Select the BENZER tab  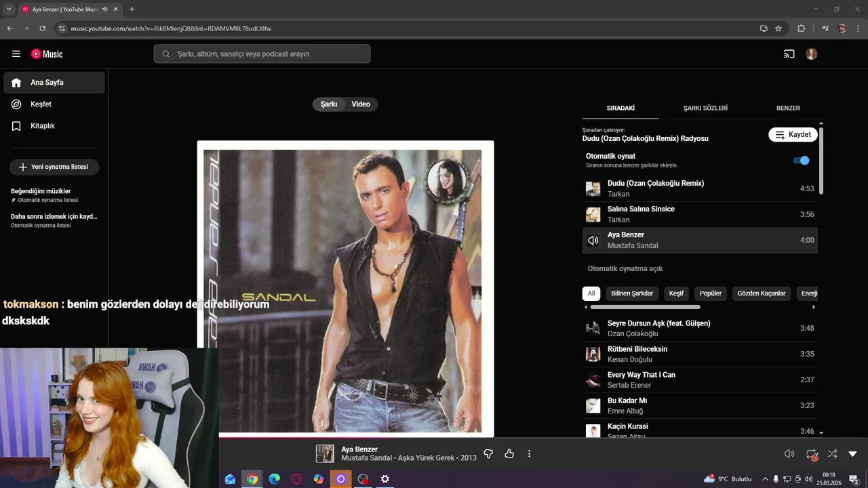click(788, 108)
